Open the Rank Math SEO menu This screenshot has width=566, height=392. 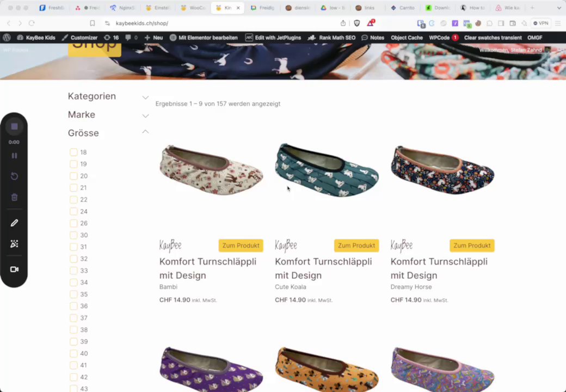331,38
